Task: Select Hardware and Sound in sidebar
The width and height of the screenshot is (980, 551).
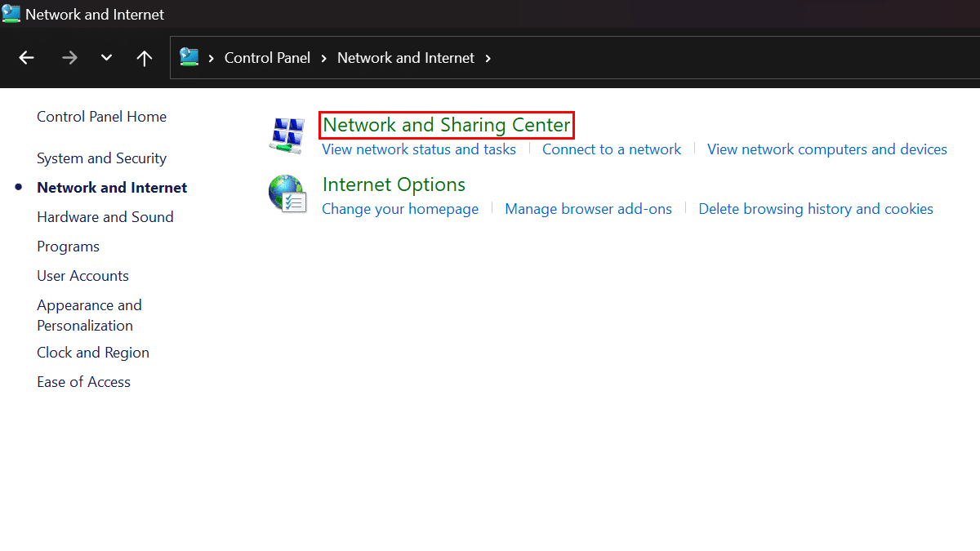Action: coord(105,217)
